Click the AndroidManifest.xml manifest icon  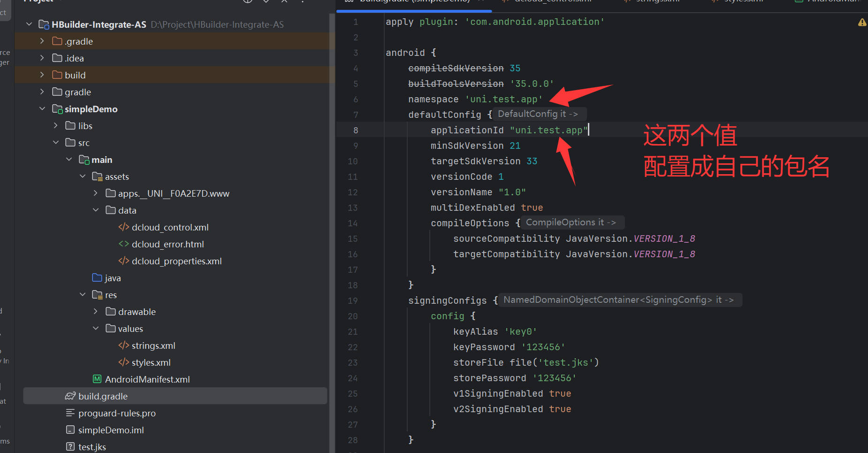(97, 379)
